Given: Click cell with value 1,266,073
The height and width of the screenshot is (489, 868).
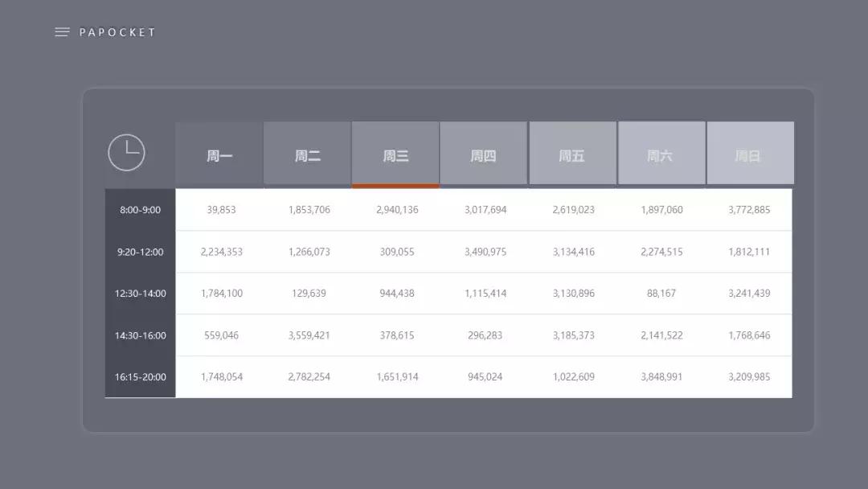Looking at the screenshot, I should tap(309, 252).
